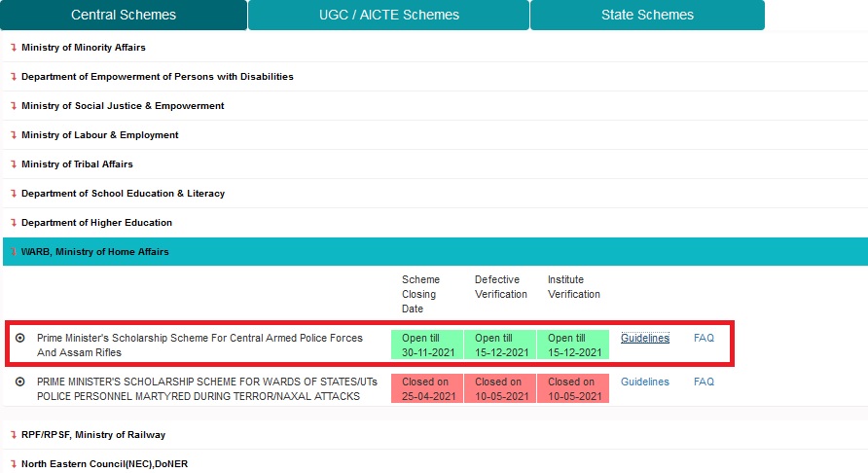Click arrow icon beside North Eastern Council(NEC),DoNER
The image size is (868, 473).
[14, 464]
